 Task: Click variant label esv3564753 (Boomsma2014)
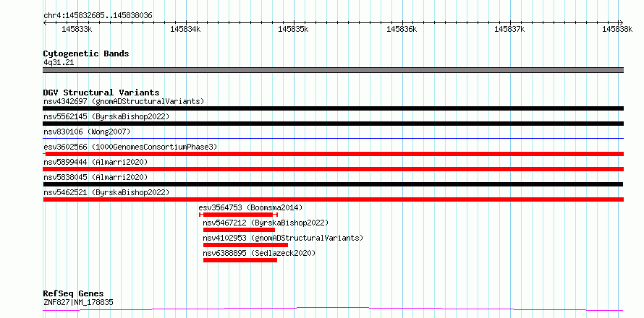tap(250, 207)
